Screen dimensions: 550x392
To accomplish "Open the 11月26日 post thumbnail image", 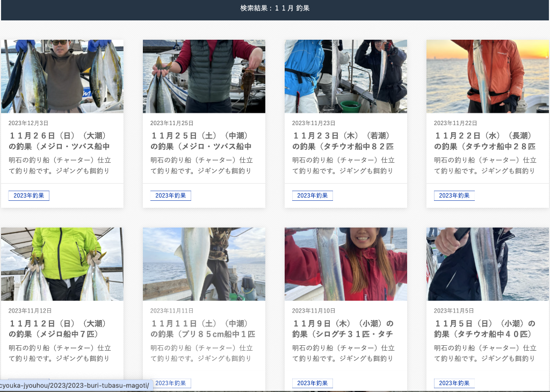I will click(62, 76).
